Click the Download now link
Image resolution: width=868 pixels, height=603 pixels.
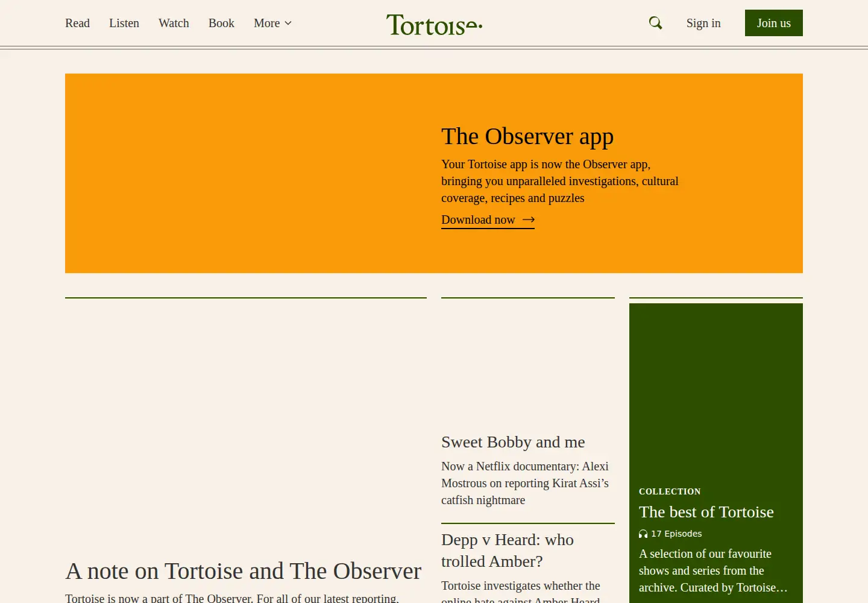[488, 220]
